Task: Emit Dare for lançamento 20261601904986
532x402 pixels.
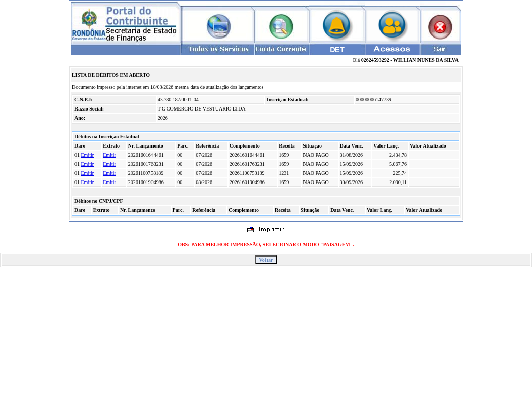Action: point(87,182)
